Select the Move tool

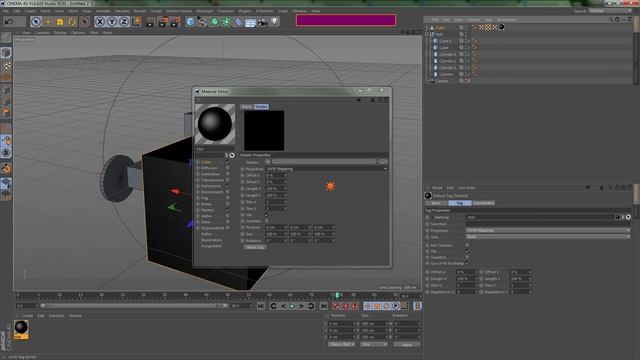coord(48,21)
